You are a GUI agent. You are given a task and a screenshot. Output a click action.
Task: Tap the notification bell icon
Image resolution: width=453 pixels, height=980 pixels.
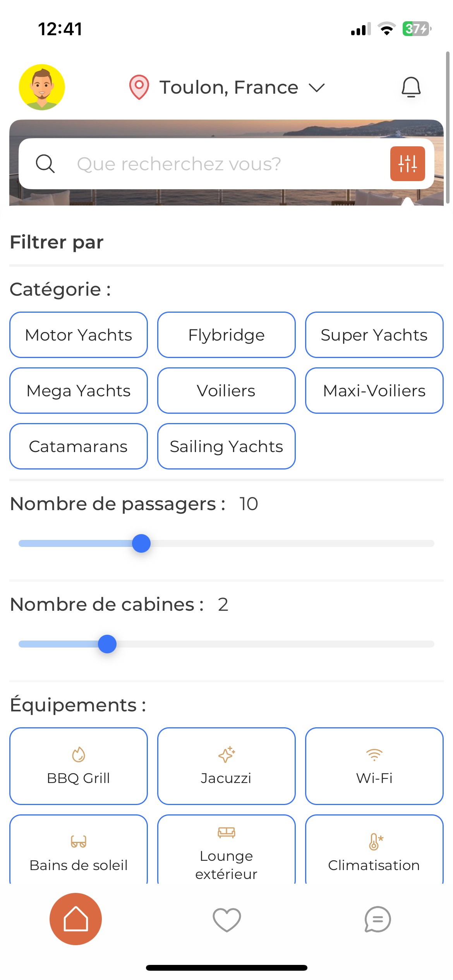[411, 87]
